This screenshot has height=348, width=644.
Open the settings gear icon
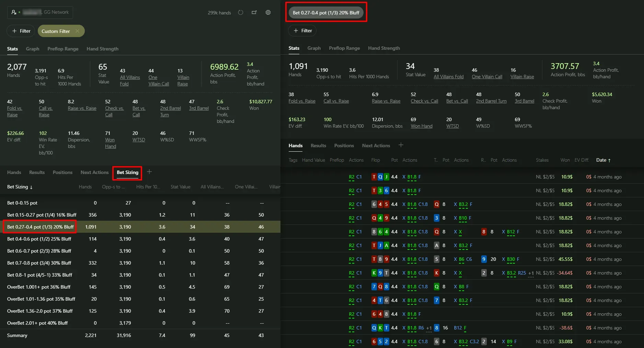coord(268,13)
